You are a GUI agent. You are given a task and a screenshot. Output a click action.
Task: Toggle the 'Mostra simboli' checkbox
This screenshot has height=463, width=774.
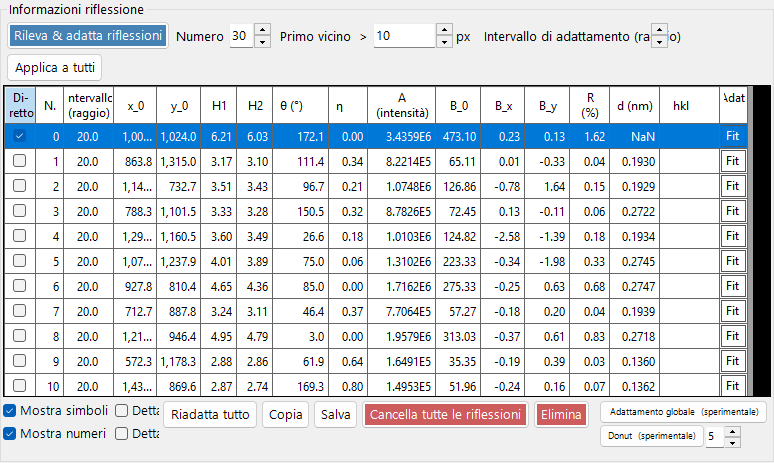click(10, 410)
